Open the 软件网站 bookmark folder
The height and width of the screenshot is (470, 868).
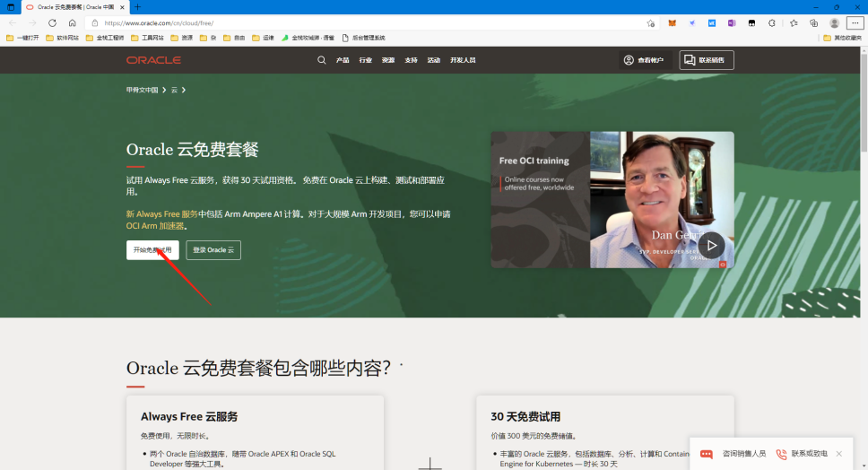click(62, 38)
